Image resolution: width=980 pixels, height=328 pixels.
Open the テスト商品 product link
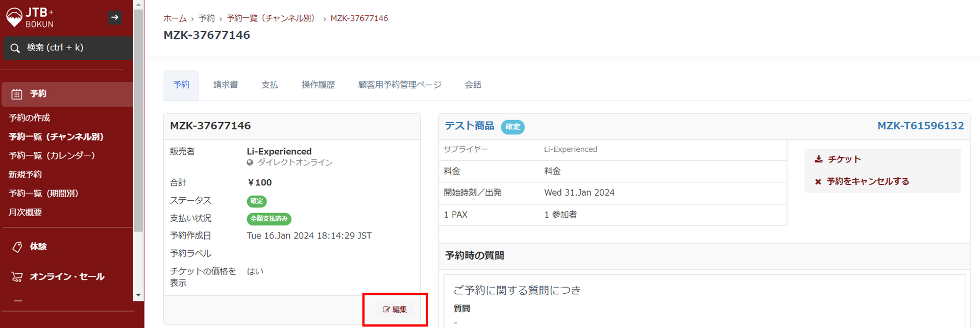point(469,126)
